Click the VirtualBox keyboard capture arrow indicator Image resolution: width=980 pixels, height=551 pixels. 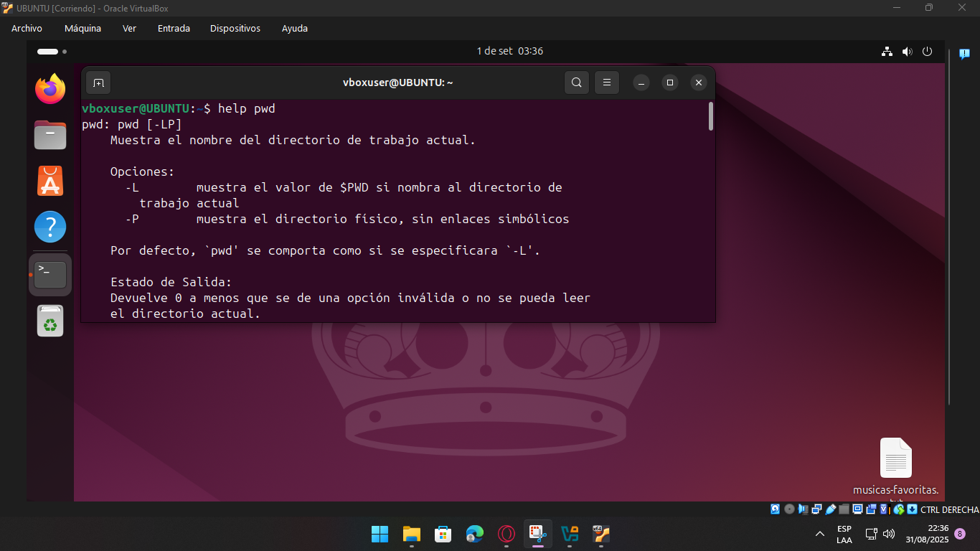tap(912, 509)
